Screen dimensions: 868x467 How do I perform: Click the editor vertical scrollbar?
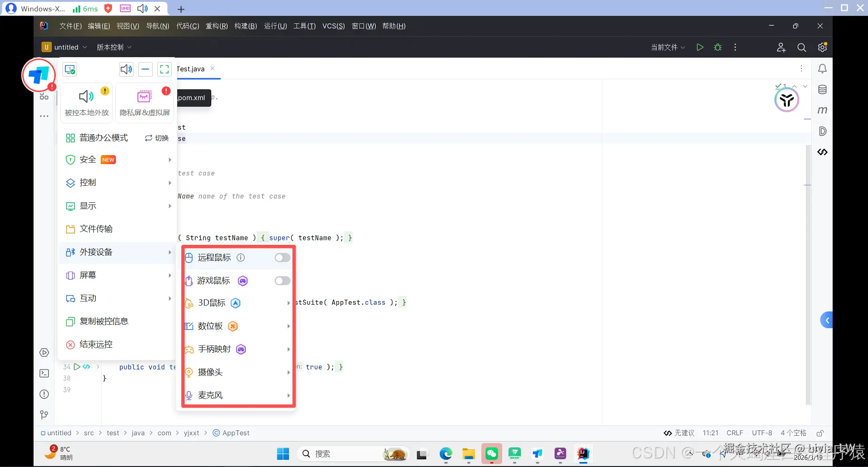[808, 274]
